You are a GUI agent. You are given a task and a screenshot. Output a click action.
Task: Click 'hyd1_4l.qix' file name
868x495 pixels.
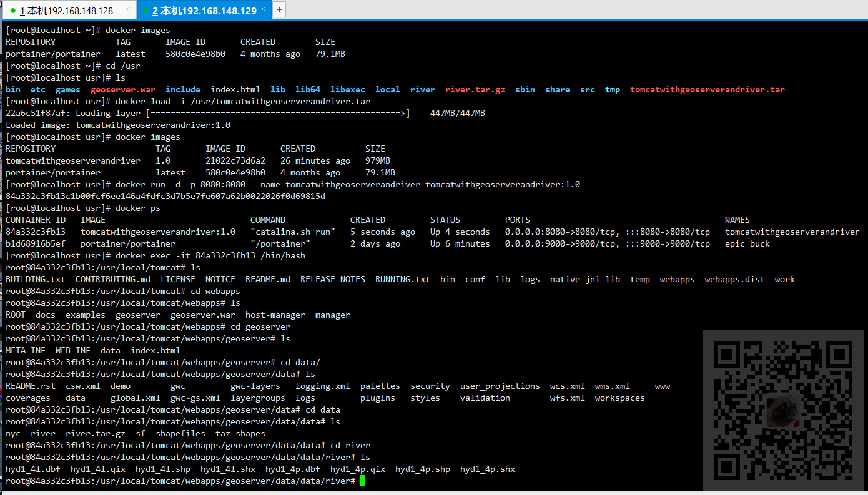98,469
